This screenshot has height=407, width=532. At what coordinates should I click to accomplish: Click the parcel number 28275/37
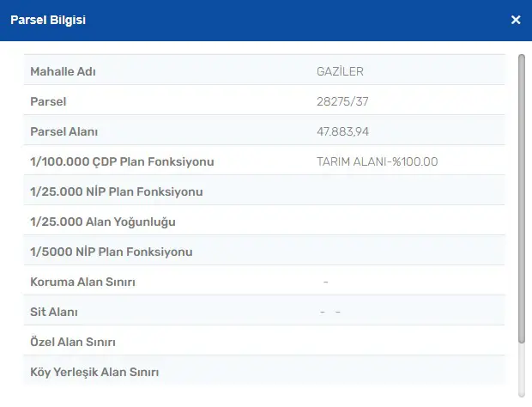tap(342, 101)
